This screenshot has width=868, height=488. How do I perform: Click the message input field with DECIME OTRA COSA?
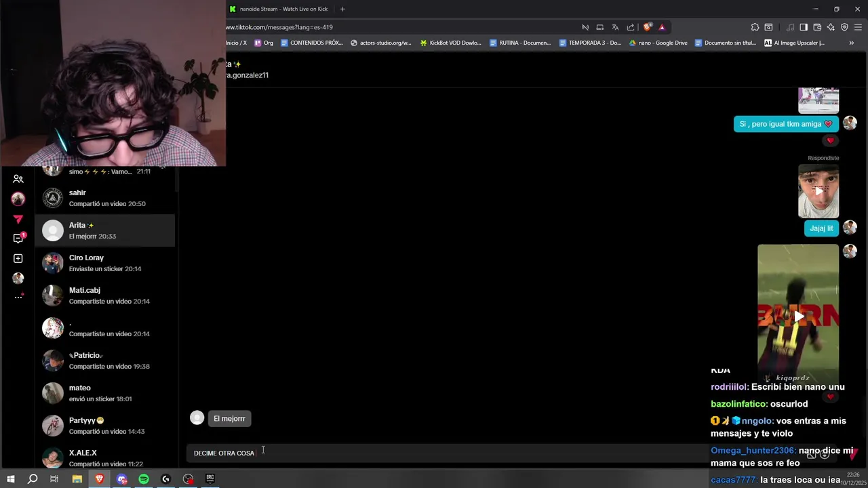(448, 453)
